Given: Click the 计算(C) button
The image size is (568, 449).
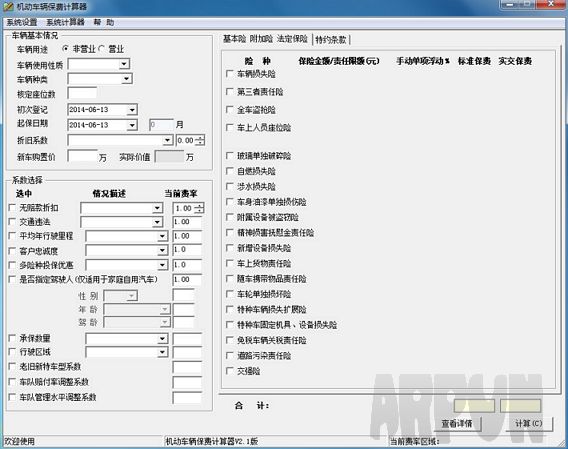Looking at the screenshot, I should [x=529, y=424].
